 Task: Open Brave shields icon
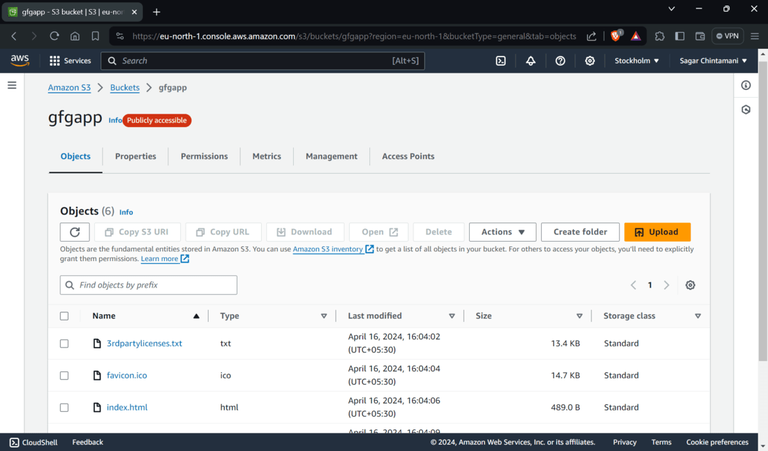[616, 36]
